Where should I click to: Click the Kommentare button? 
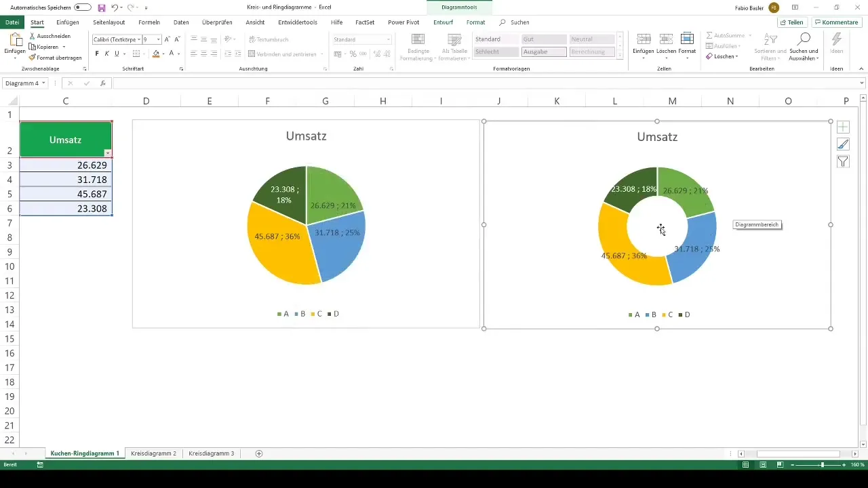(836, 22)
